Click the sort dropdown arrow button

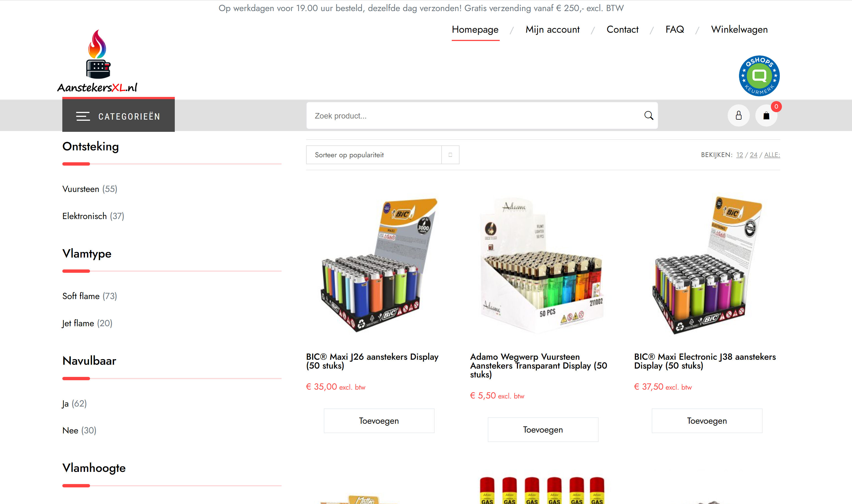pyautogui.click(x=450, y=155)
